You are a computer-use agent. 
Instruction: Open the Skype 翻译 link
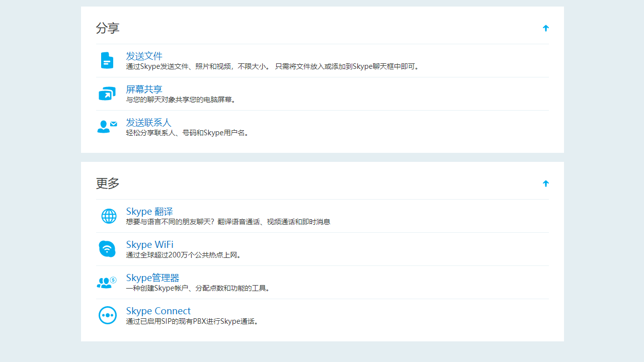point(149,211)
